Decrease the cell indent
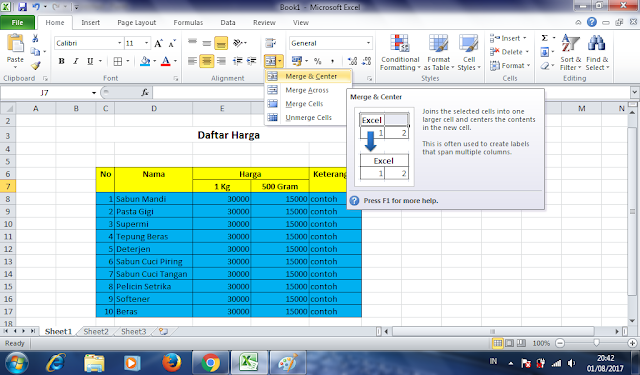This screenshot has height=375, width=640. coord(238,61)
